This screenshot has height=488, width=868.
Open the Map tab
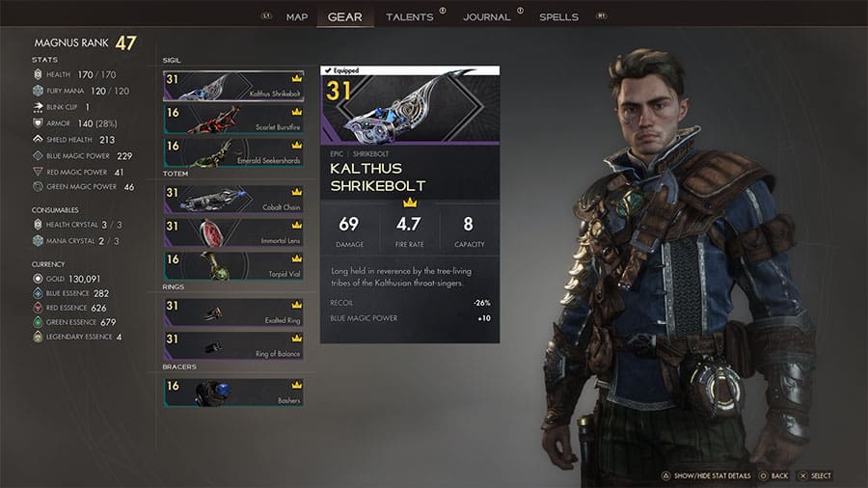297,17
